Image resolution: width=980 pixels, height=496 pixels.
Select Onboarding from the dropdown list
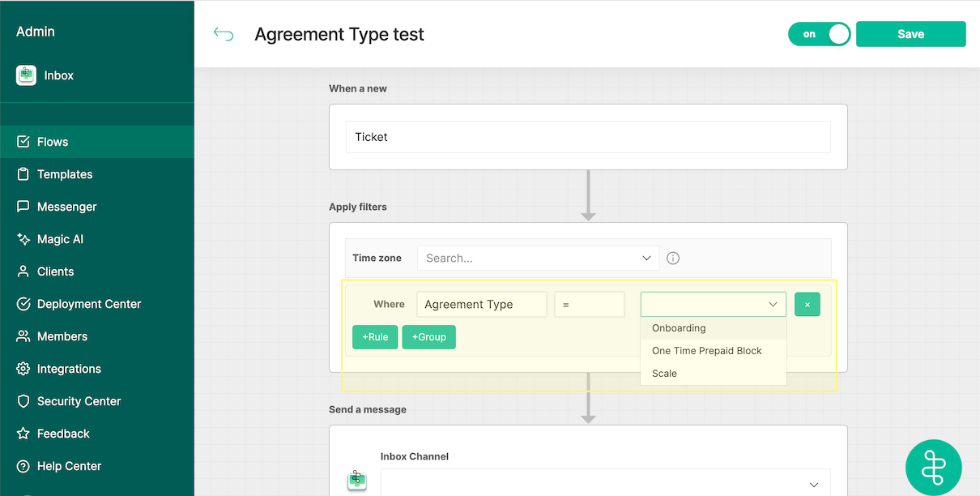tap(679, 328)
